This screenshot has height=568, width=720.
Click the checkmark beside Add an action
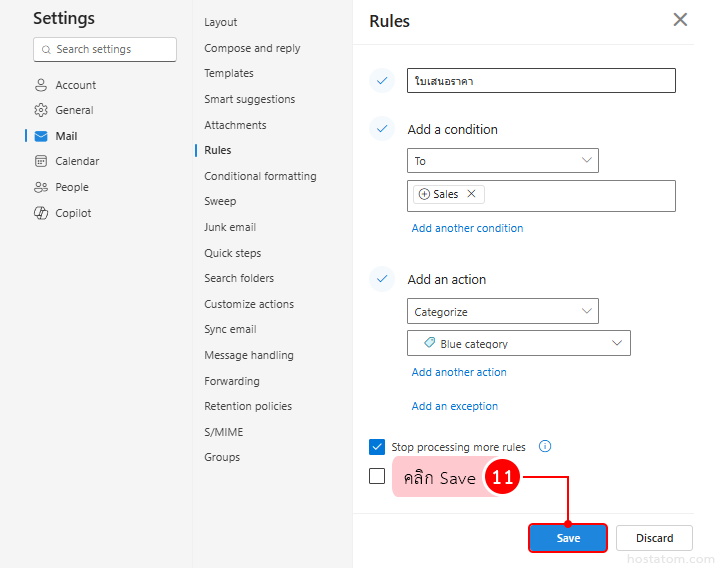(x=382, y=279)
